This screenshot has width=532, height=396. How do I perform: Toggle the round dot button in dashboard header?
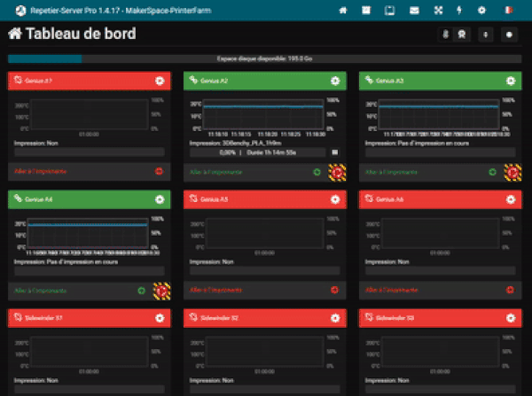(509, 35)
